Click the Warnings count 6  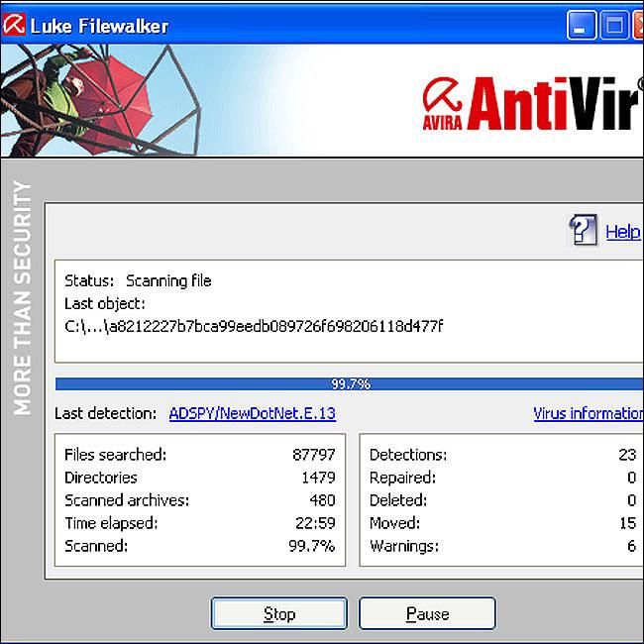632,546
